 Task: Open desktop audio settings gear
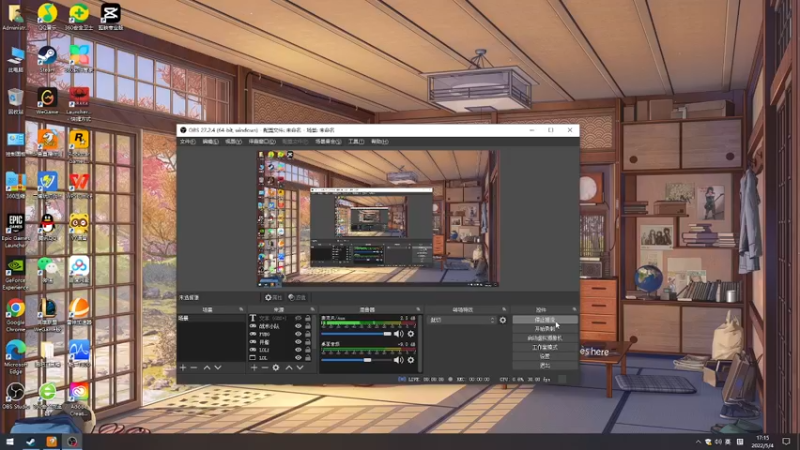(x=411, y=360)
